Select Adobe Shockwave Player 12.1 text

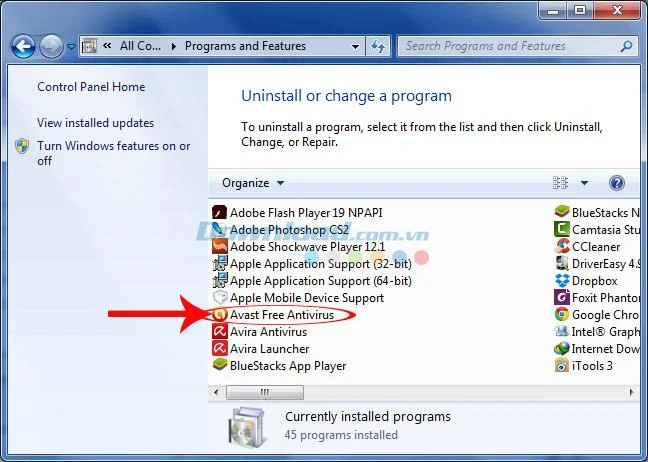click(x=307, y=247)
